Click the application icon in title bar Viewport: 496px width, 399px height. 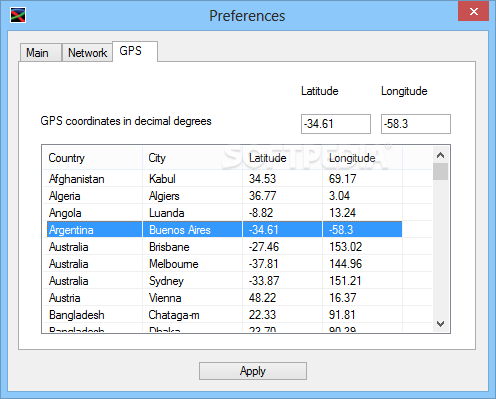pyautogui.click(x=18, y=15)
